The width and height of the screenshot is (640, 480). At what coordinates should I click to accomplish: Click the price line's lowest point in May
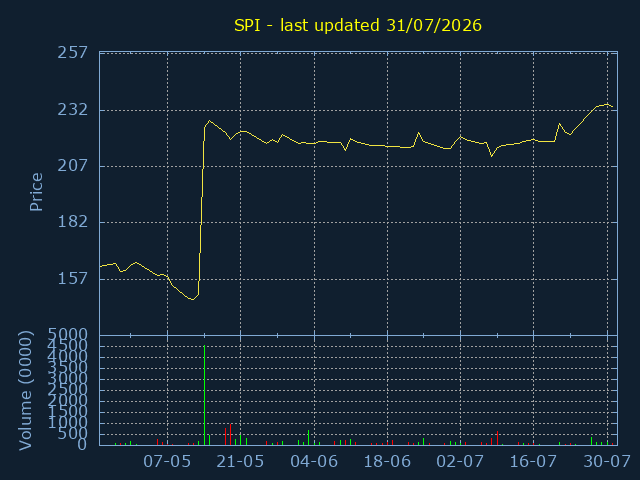point(192,299)
